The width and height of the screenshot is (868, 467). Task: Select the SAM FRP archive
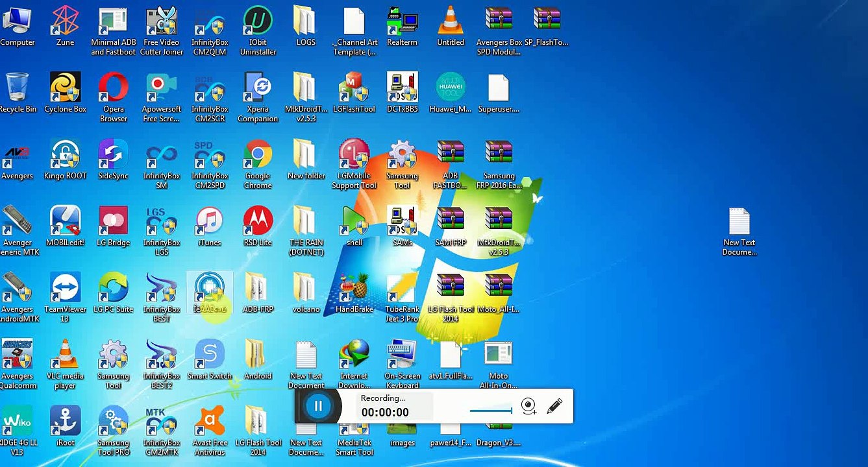451,226
